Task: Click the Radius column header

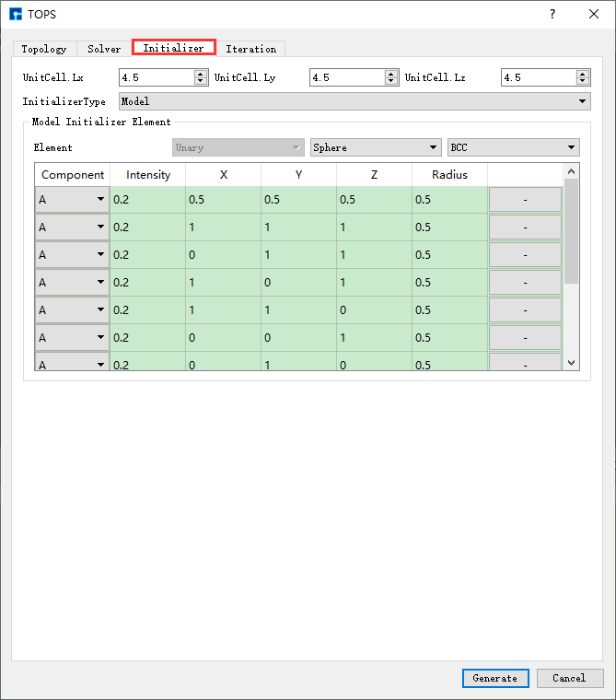Action: coord(449,175)
